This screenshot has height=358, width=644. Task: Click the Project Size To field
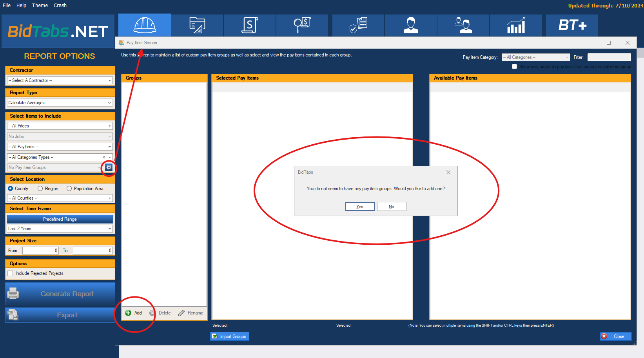93,251
